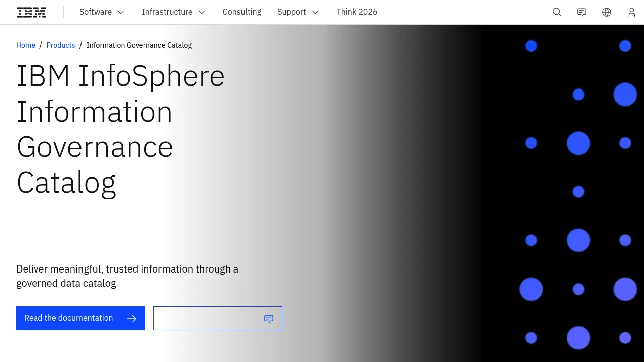Viewport: 644px width, 362px height.
Task: Expand the Infrastructure menu
Action: [x=174, y=12]
